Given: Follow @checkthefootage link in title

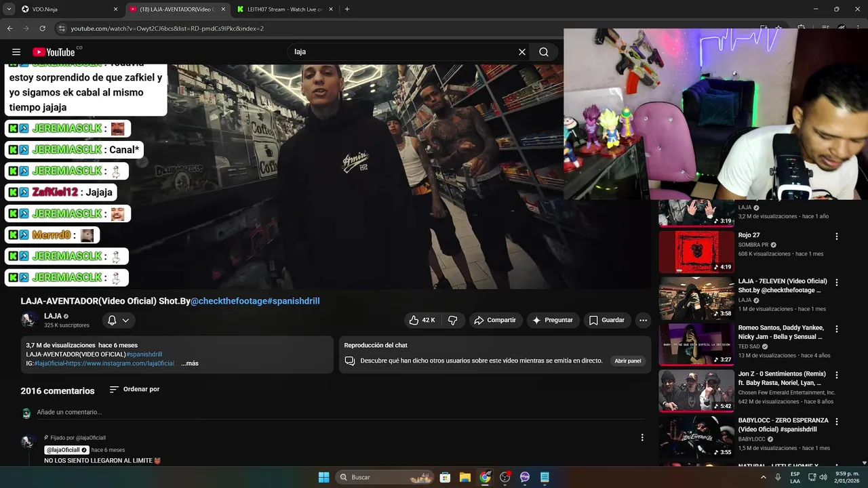Looking at the screenshot, I should pos(229,301).
